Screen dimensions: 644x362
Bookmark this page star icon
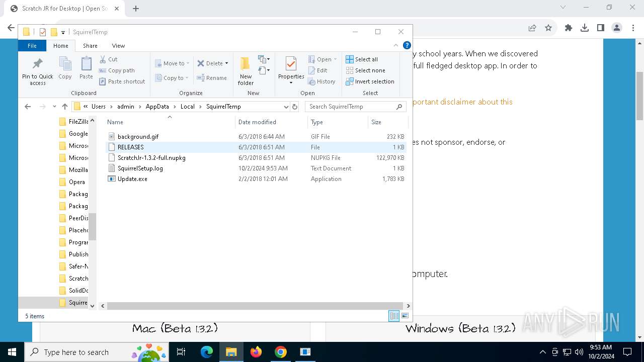(x=548, y=28)
